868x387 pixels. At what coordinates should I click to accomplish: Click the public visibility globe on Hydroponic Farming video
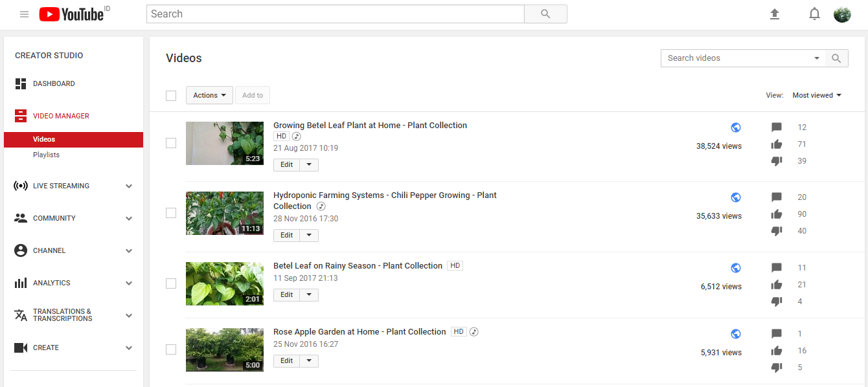click(735, 197)
